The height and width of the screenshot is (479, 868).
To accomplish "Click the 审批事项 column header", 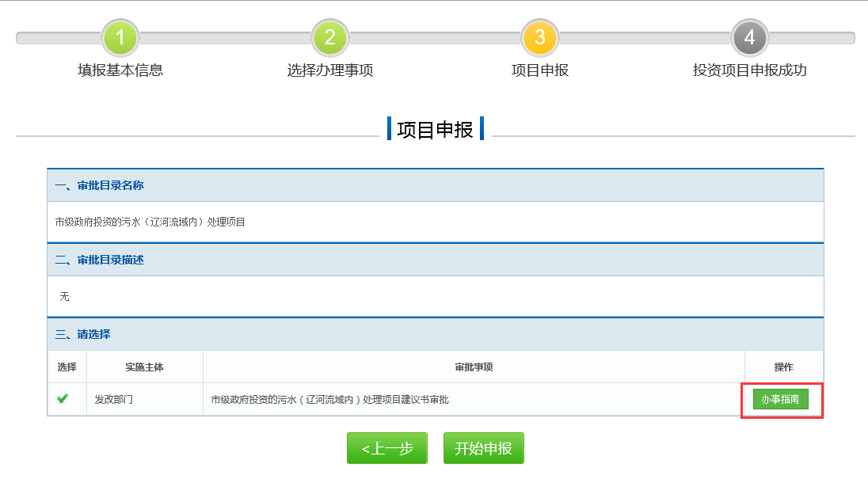I will [x=474, y=367].
